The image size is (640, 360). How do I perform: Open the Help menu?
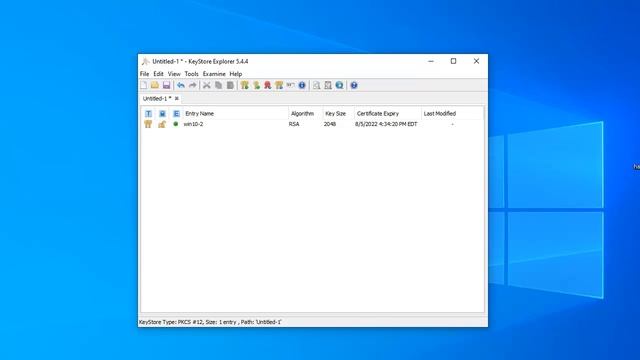pyautogui.click(x=236, y=74)
